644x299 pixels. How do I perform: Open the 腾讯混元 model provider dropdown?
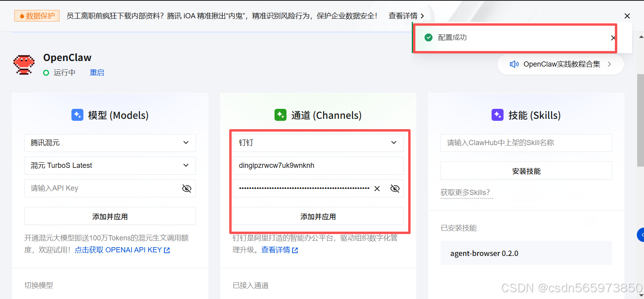(x=110, y=143)
